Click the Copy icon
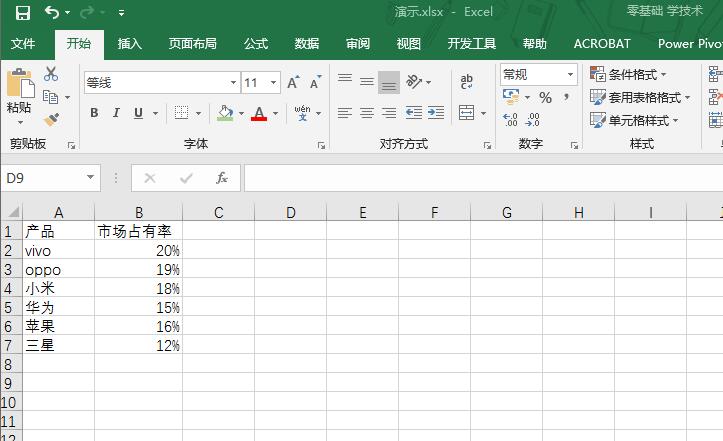Screen dimensions: 723x441 pyautogui.click(x=51, y=97)
